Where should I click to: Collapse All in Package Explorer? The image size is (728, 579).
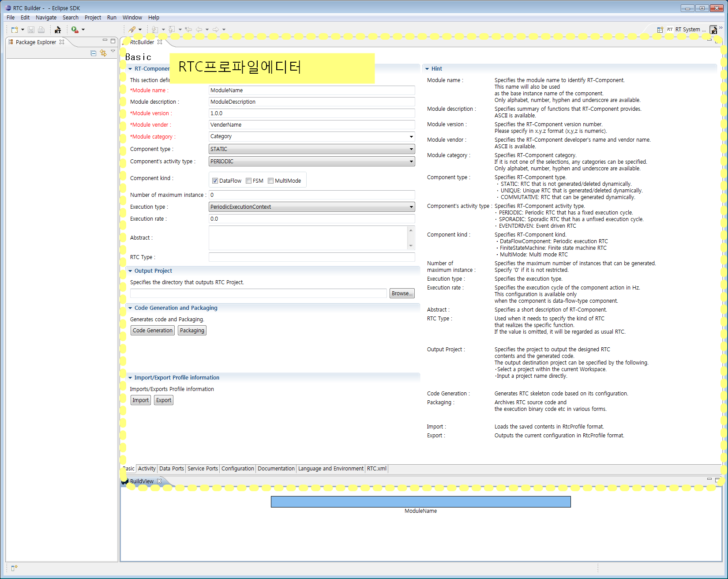[x=93, y=53]
